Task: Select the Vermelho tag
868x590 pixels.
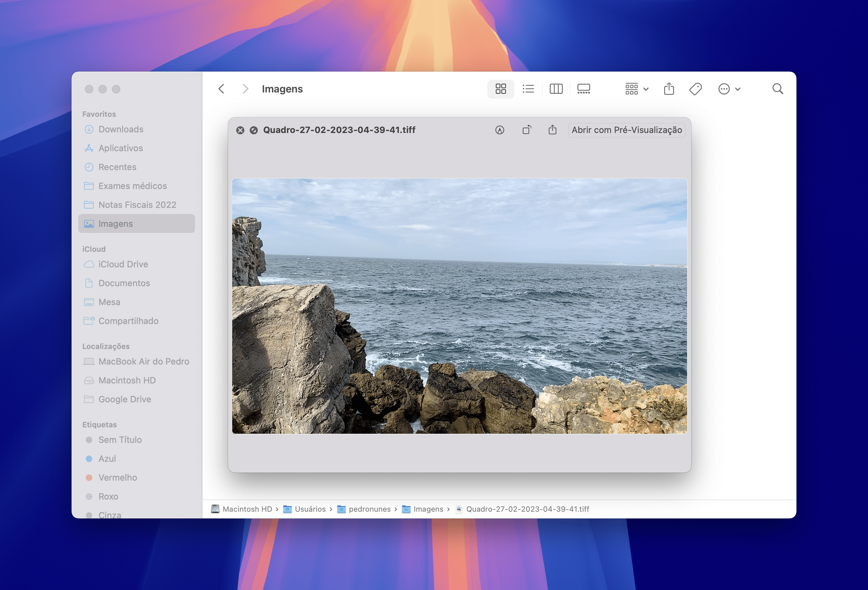Action: 137,478
